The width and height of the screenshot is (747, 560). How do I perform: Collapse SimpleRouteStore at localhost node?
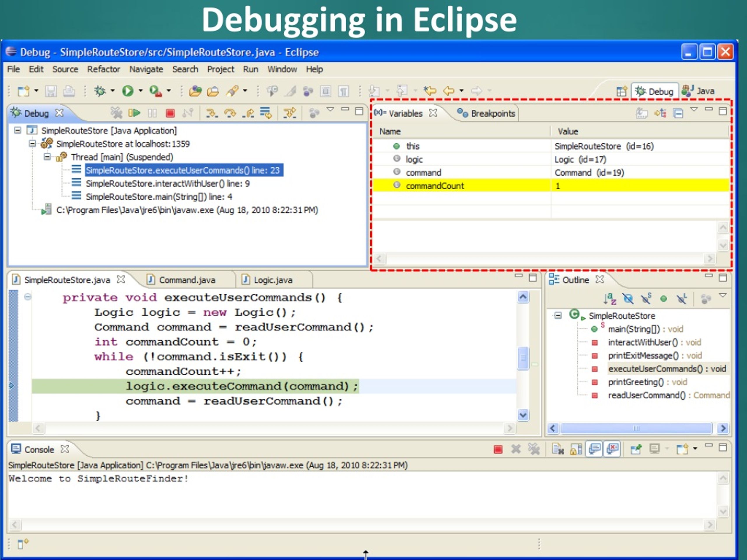click(32, 143)
